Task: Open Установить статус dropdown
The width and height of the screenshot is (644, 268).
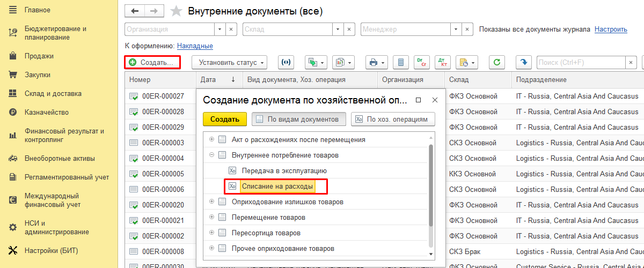Action: [230, 63]
